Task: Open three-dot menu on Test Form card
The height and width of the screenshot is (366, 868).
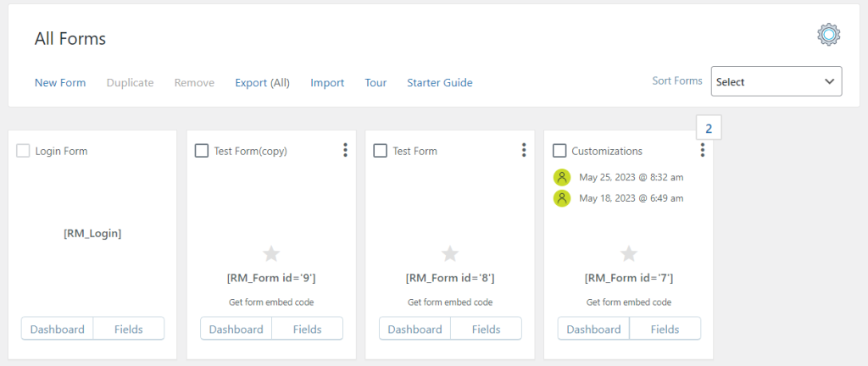Action: click(x=524, y=151)
